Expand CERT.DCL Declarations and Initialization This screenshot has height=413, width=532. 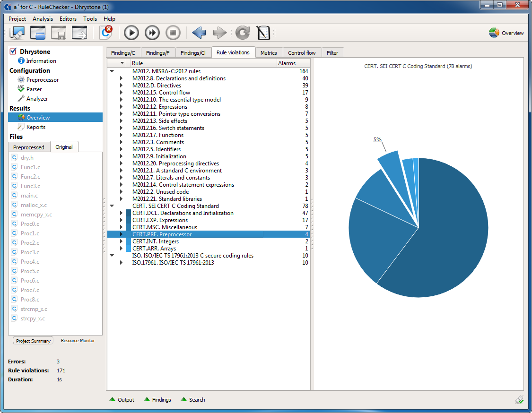point(121,213)
